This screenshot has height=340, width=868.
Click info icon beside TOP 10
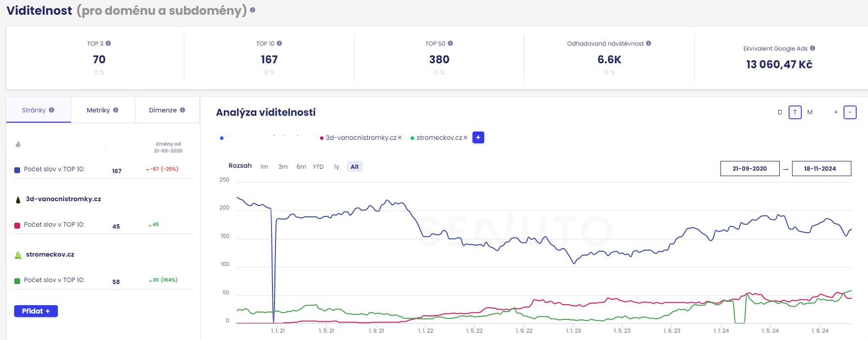(279, 43)
